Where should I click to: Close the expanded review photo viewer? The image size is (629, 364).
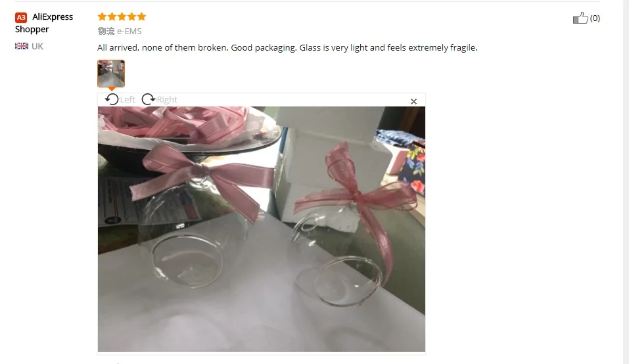coord(413,101)
